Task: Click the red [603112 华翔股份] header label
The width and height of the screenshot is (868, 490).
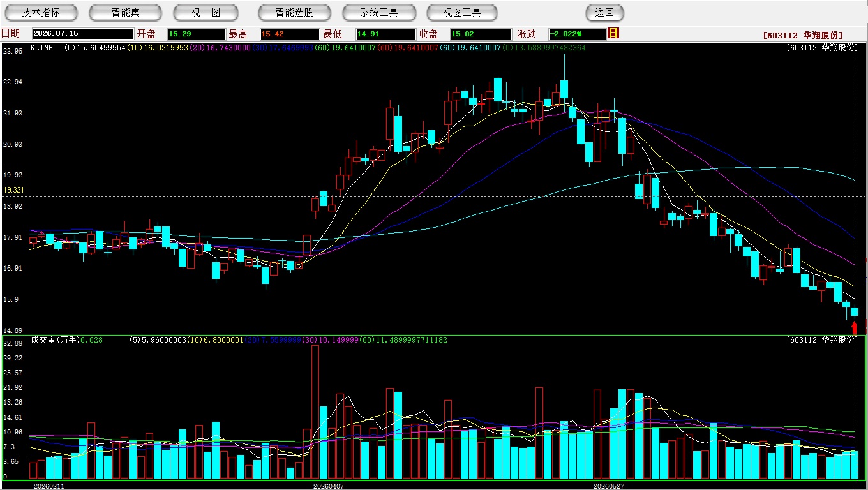Action: pos(803,35)
